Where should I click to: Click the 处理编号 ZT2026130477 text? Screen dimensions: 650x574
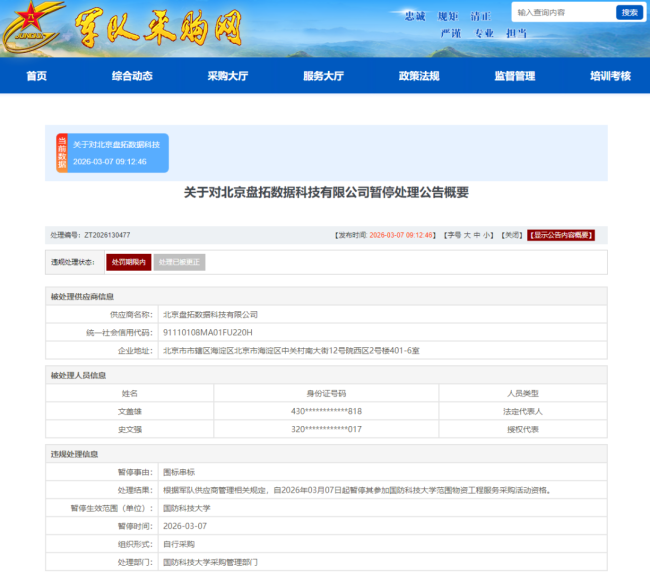[90, 235]
